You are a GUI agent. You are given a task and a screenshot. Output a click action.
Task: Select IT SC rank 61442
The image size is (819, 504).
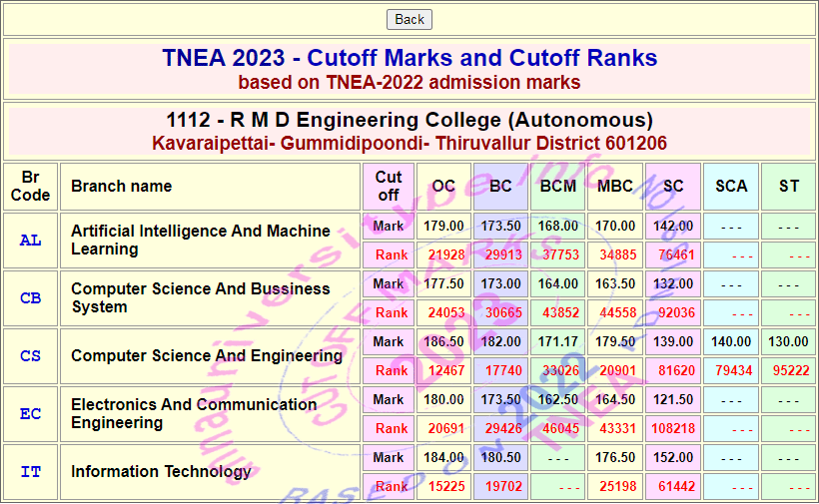(x=676, y=486)
